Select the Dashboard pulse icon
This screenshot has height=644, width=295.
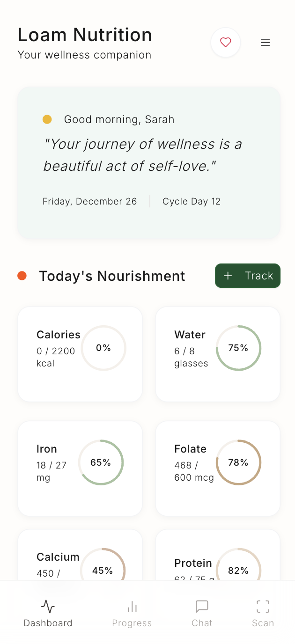tap(48, 607)
